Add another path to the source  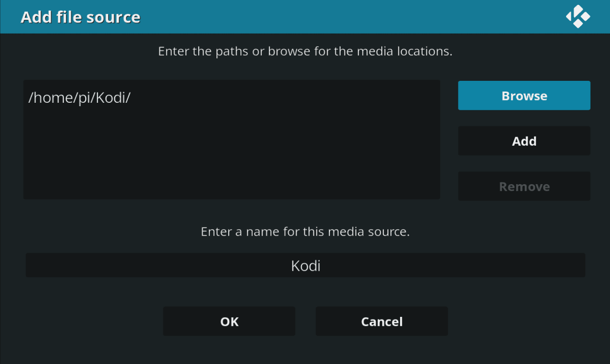[x=524, y=141]
